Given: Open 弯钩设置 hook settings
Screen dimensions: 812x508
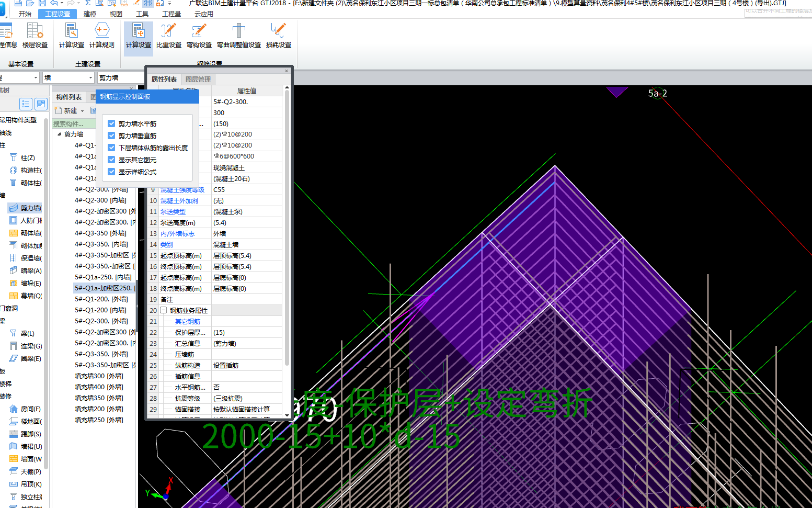Looking at the screenshot, I should coord(199,36).
